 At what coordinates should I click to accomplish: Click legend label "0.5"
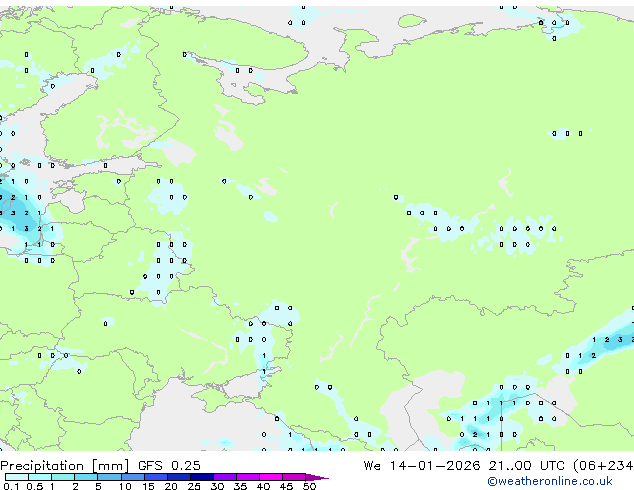click(34, 486)
